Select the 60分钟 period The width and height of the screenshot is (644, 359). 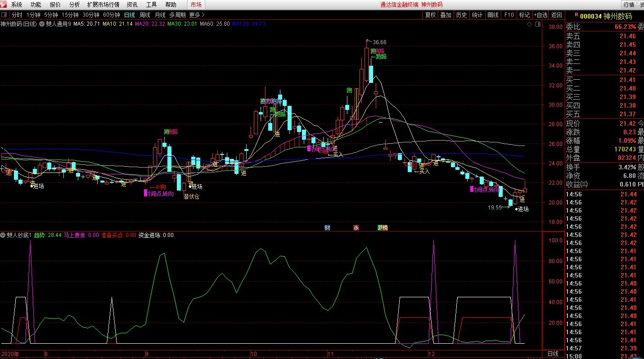click(112, 15)
